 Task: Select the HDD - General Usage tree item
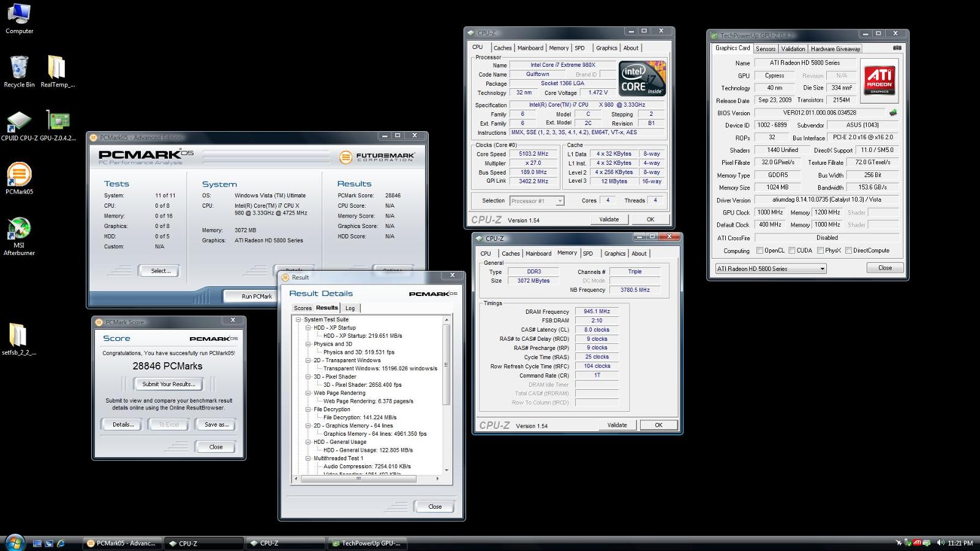(x=340, y=442)
